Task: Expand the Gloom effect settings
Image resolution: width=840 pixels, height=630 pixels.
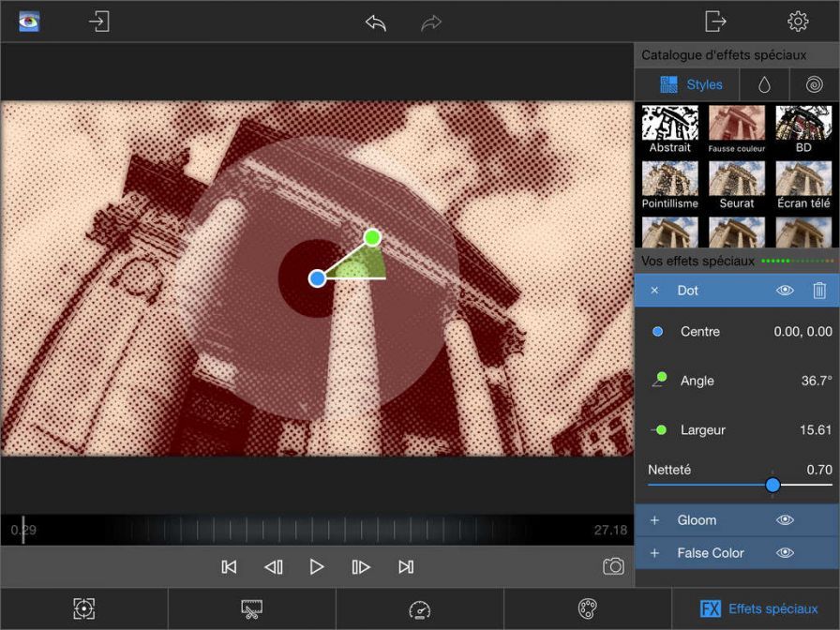Action: (654, 520)
